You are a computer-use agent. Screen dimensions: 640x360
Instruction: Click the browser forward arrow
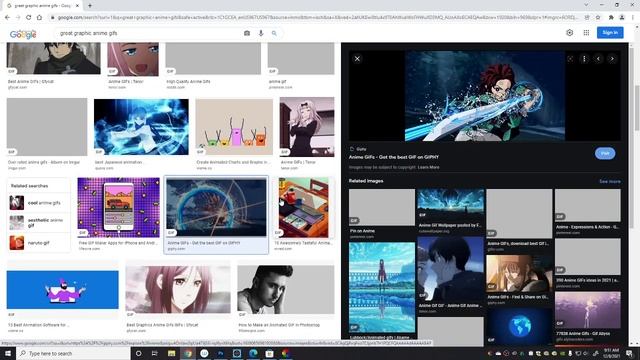(18, 18)
